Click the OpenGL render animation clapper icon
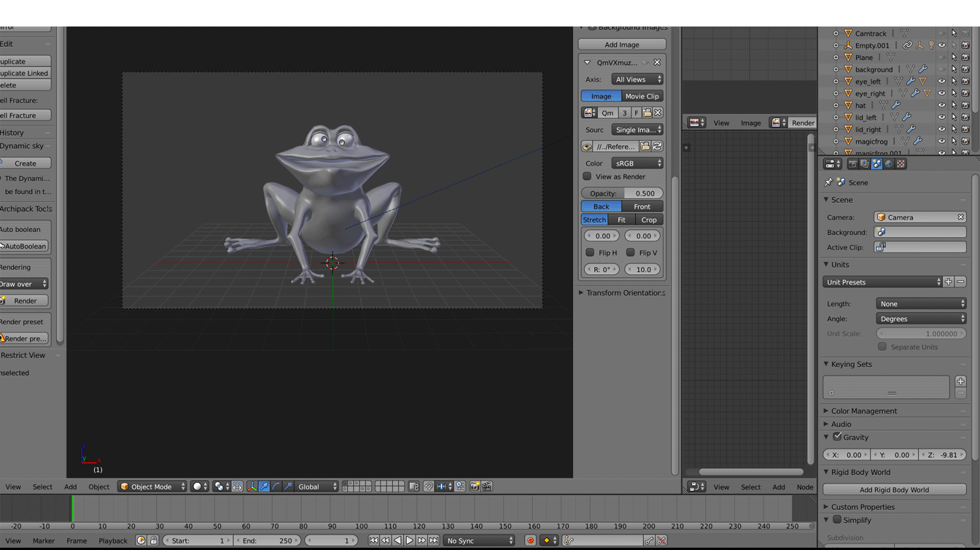This screenshot has height=550, width=980. click(487, 487)
